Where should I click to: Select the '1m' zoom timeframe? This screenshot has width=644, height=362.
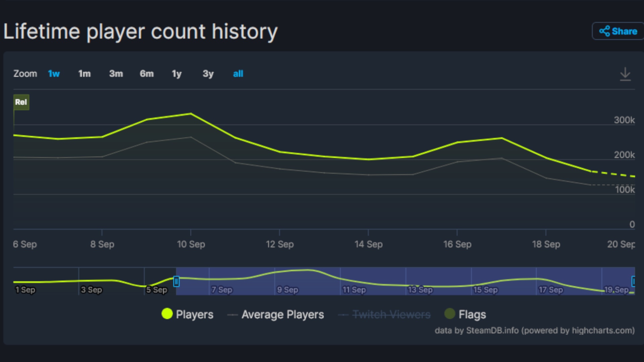(x=85, y=74)
